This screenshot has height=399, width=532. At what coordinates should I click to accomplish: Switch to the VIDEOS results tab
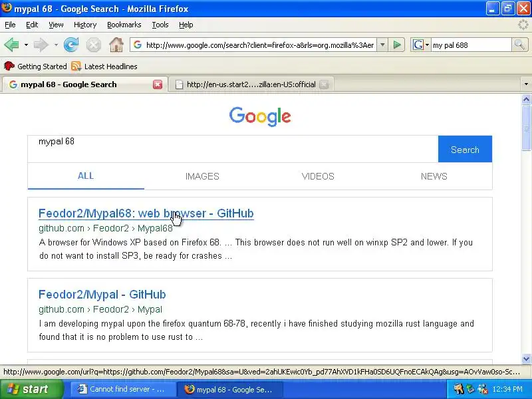(x=318, y=176)
